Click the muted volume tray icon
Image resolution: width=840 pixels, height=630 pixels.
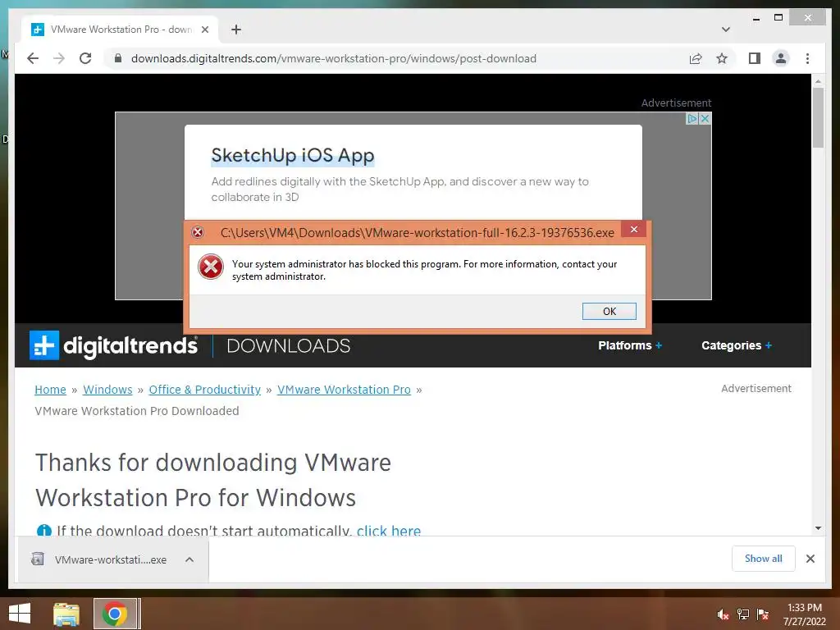tap(723, 614)
